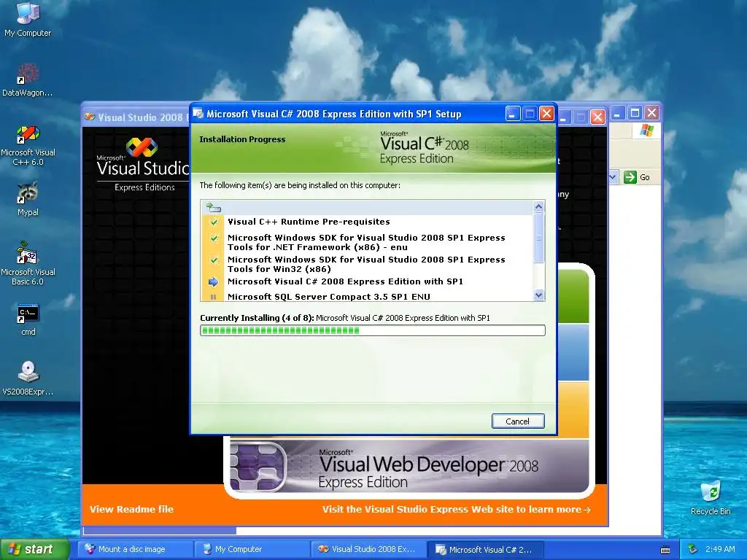Click pause icon beside SQL Server Compact

(214, 297)
